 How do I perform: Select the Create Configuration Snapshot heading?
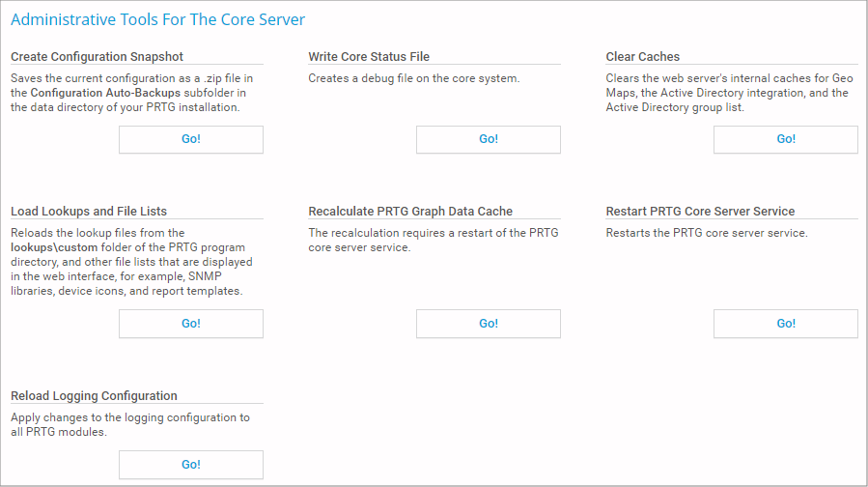click(x=97, y=57)
